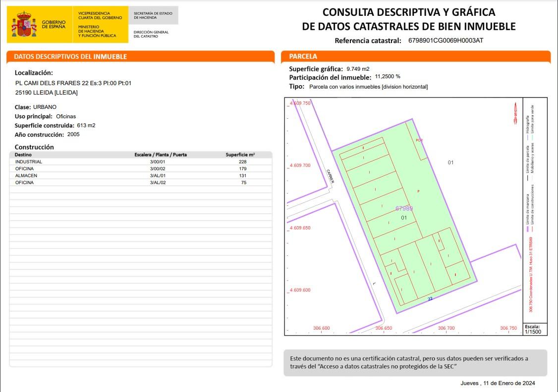Screen dimensions: 558x392
Task: Click the Gobierno de España coat of arms
Action: (x=24, y=24)
